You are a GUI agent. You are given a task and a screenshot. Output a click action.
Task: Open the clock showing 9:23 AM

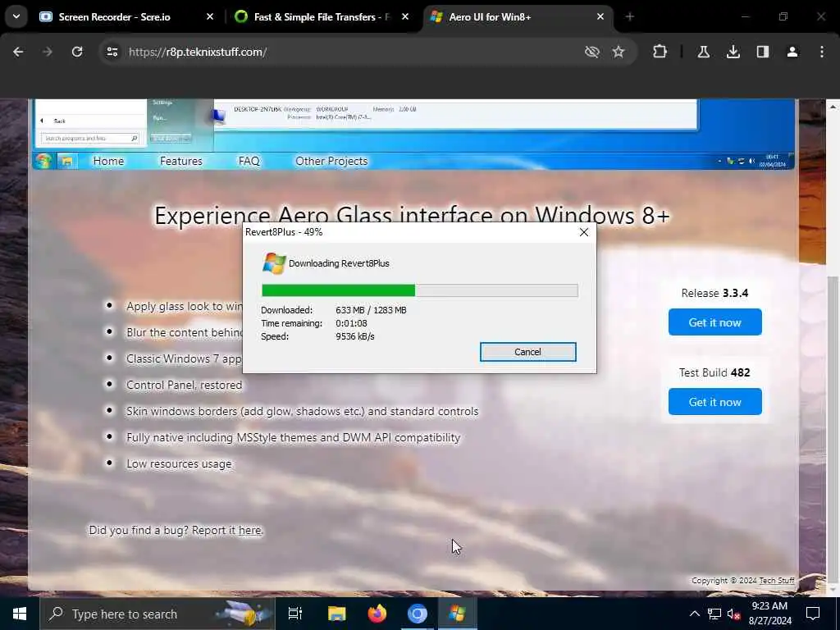coord(769,614)
